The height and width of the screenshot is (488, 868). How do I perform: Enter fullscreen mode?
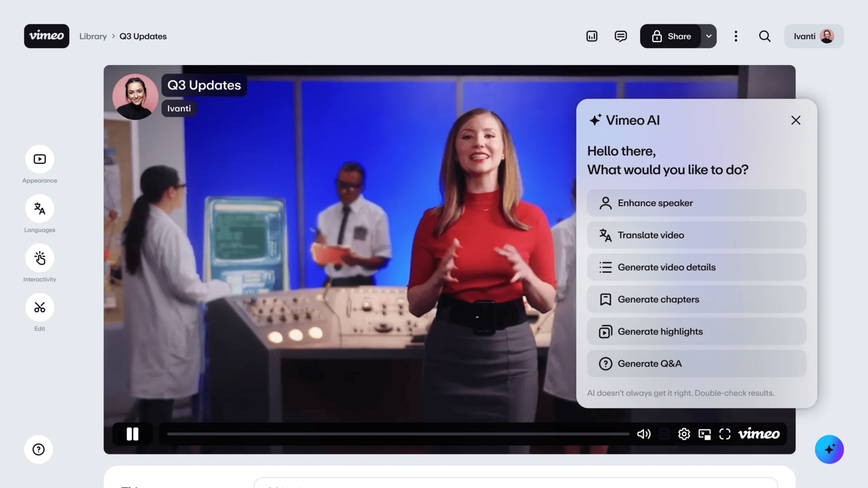tap(725, 434)
